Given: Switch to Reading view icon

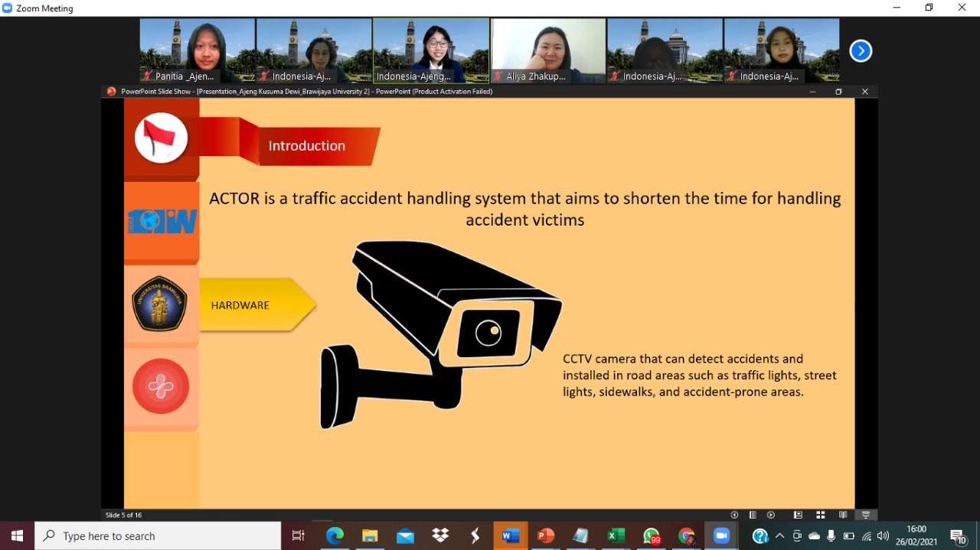Looking at the screenshot, I should pos(843,515).
